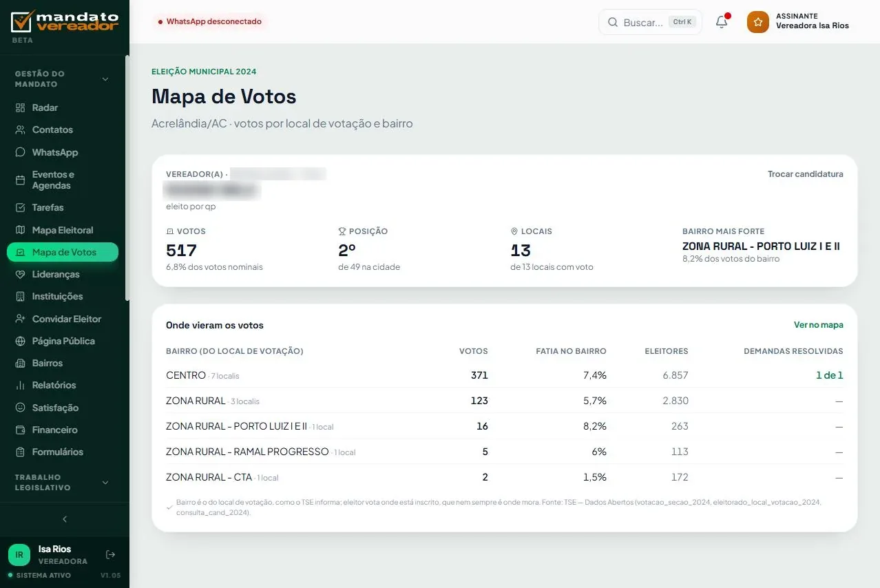880x588 pixels.
Task: Click the Mandato Vereador logo
Action: 65,22
